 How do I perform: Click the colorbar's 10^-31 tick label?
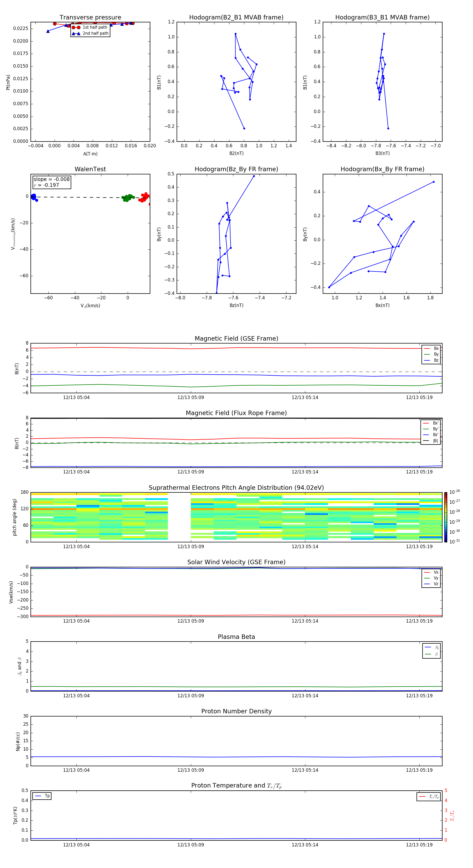click(455, 542)
